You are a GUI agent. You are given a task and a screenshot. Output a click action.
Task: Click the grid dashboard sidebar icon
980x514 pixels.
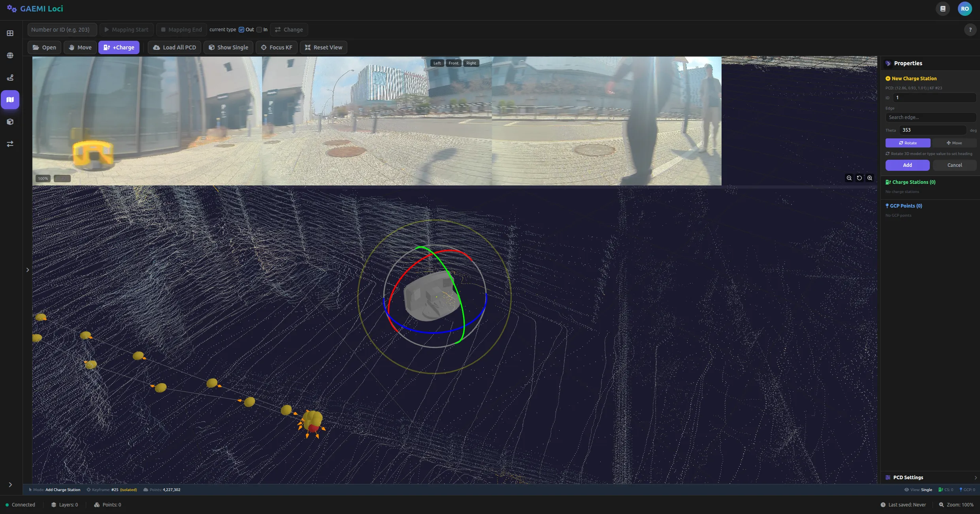pos(10,33)
